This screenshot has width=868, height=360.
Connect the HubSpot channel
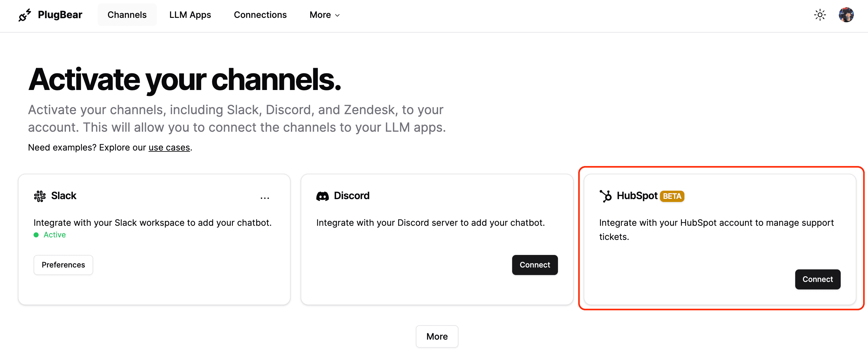click(817, 279)
